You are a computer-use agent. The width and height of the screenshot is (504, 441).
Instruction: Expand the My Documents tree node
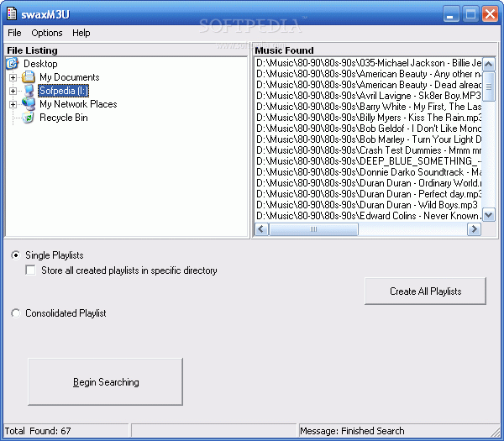[13, 77]
